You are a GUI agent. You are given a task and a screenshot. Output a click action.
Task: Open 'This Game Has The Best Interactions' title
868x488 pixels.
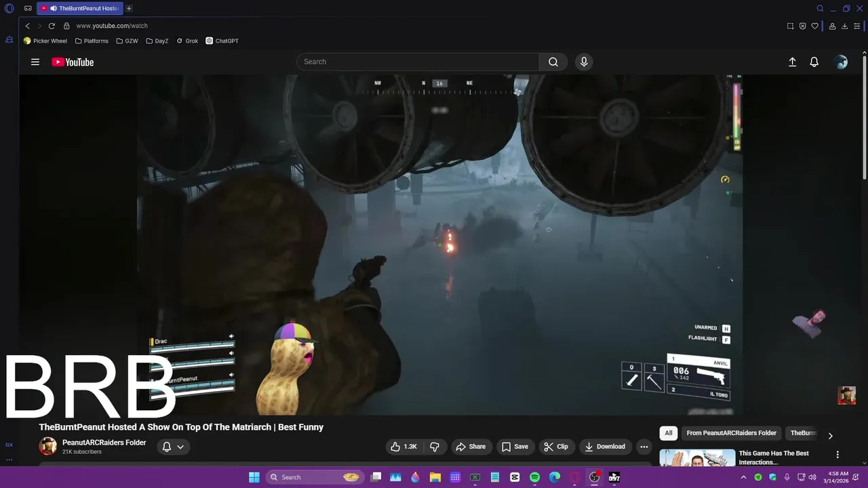pos(774,457)
